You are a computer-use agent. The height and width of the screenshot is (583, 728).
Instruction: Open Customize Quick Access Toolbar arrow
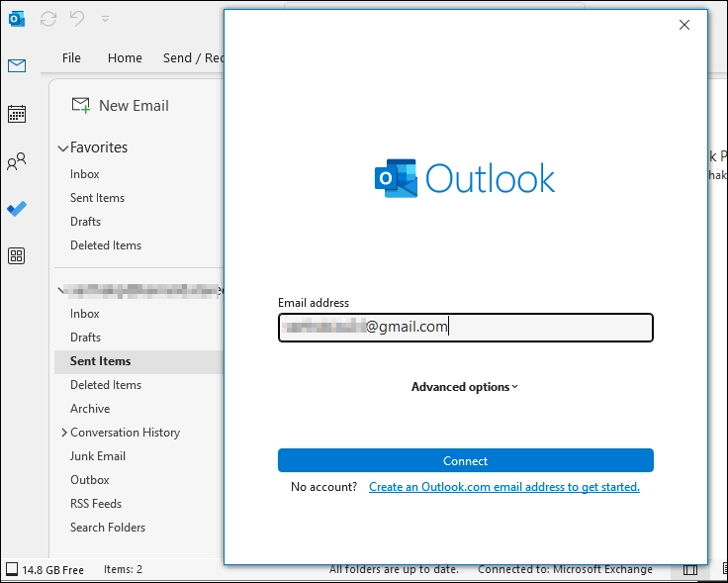click(106, 19)
